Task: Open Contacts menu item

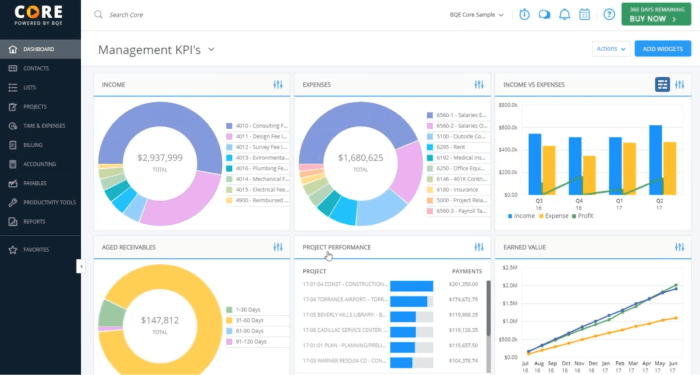Action: coord(40,68)
